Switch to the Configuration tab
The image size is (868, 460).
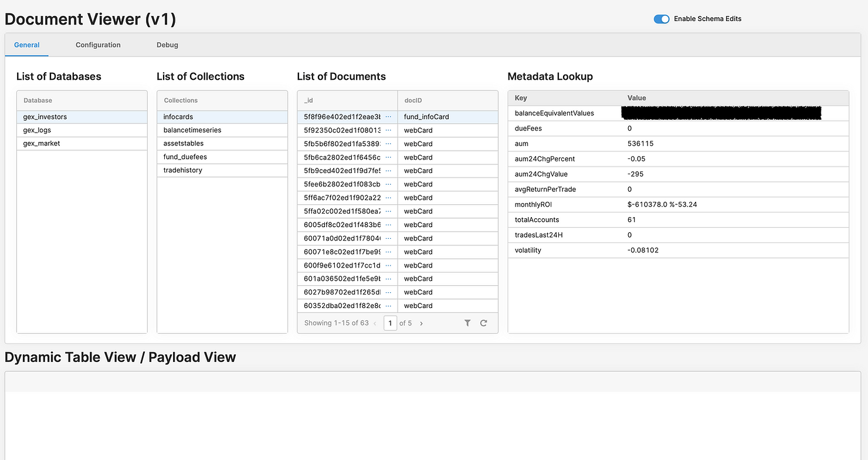tap(97, 45)
